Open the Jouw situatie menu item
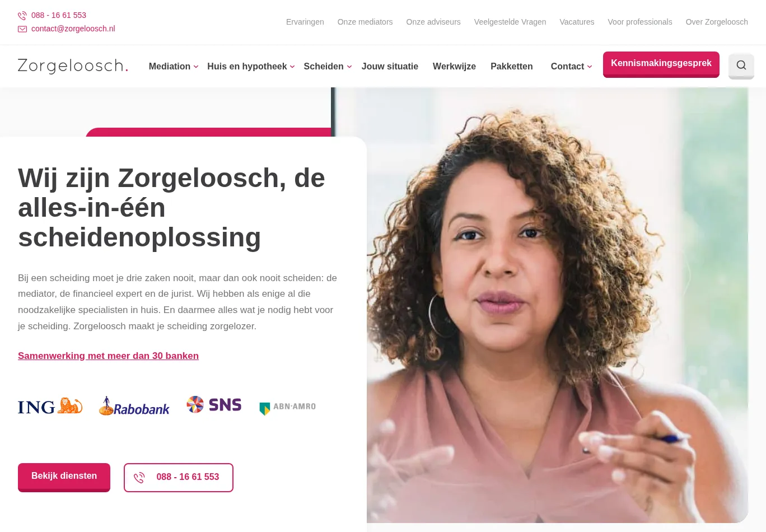This screenshot has height=532, width=766. [x=390, y=66]
